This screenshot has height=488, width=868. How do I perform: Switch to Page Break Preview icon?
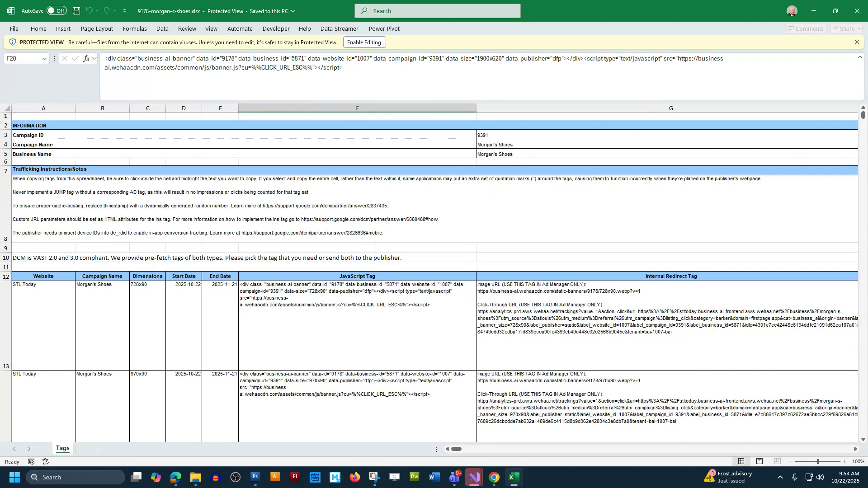tap(778, 461)
